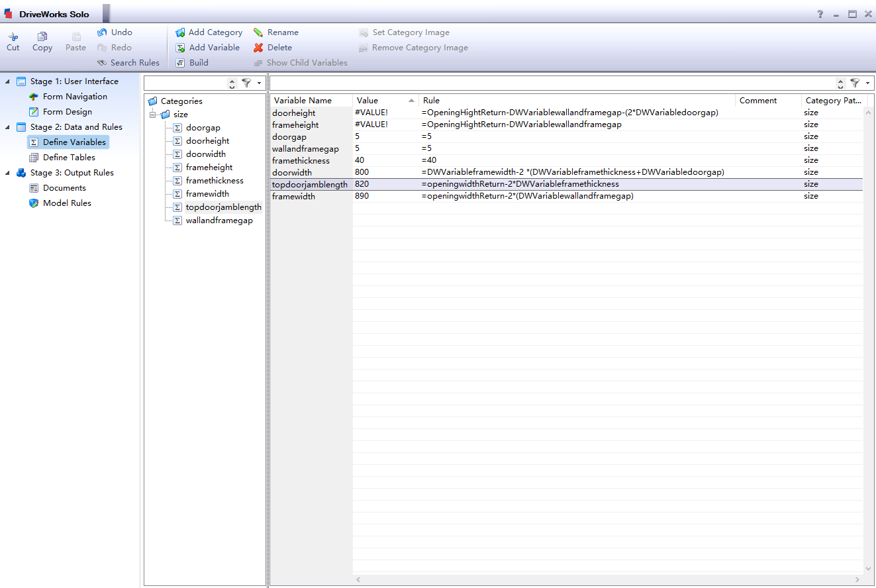Go to Define Tables
876x588 pixels.
pos(69,158)
